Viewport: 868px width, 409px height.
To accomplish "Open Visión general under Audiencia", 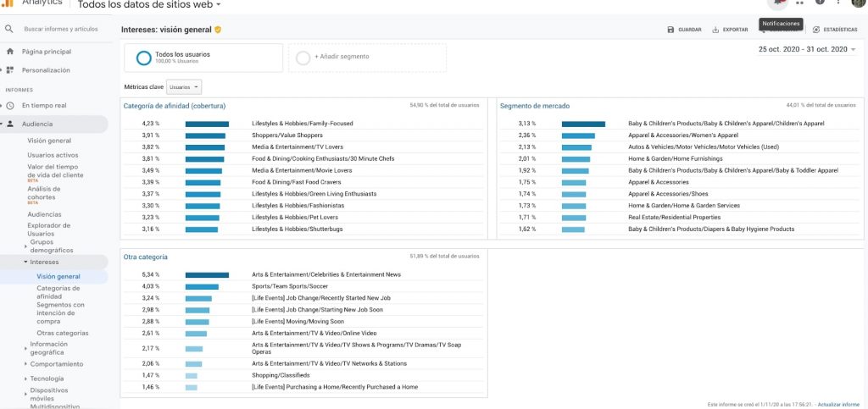I will pos(49,141).
